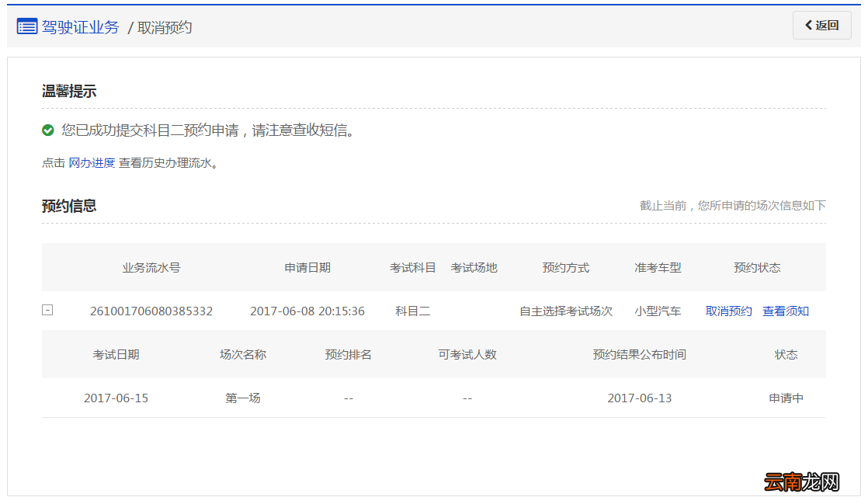Viewport: 868px width, 504px height.
Task: Click the 温馨提示 section heading
Action: pos(68,91)
